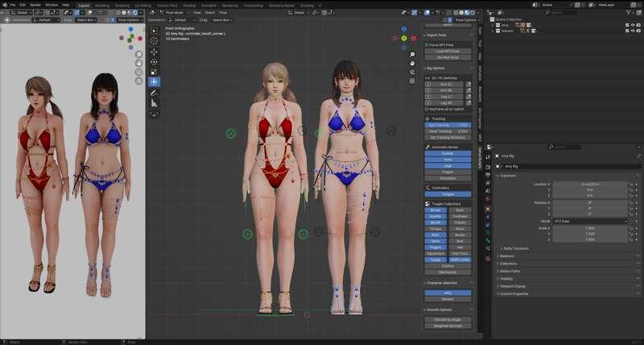Click the zoom magnifier in left viewport
644x345 pixels.
tap(138, 54)
